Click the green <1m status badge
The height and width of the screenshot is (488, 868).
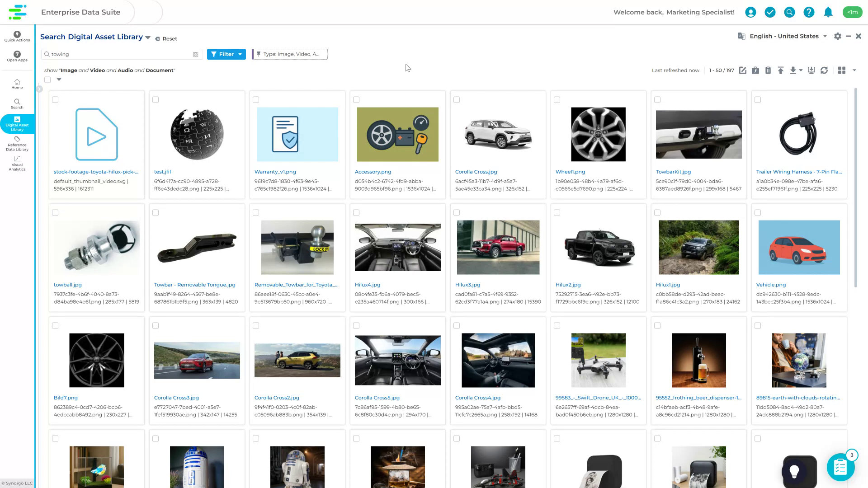tap(852, 12)
